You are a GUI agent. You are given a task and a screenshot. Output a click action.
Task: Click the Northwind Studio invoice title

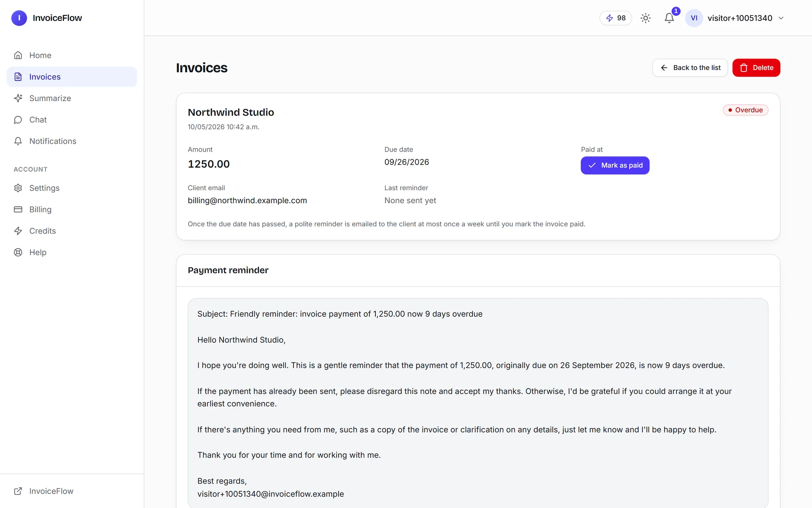click(231, 112)
